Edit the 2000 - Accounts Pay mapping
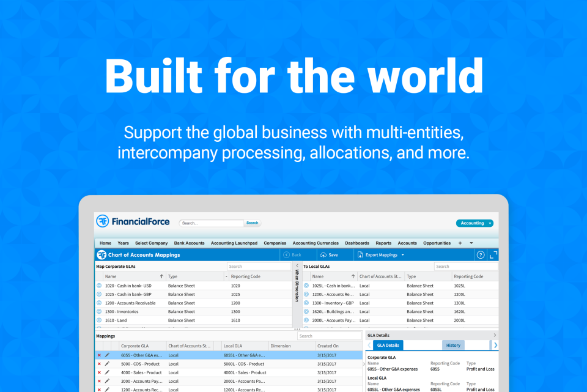This screenshot has height=392, width=587. (x=106, y=382)
